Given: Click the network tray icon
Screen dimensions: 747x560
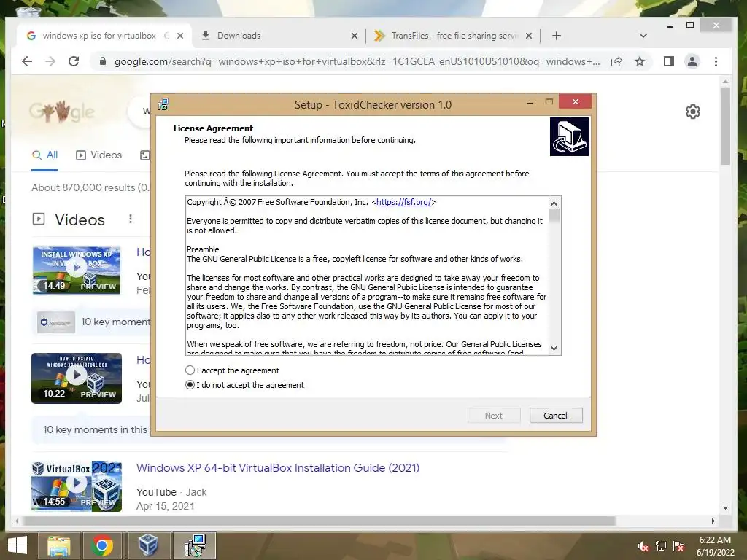Looking at the screenshot, I should coord(661,546).
